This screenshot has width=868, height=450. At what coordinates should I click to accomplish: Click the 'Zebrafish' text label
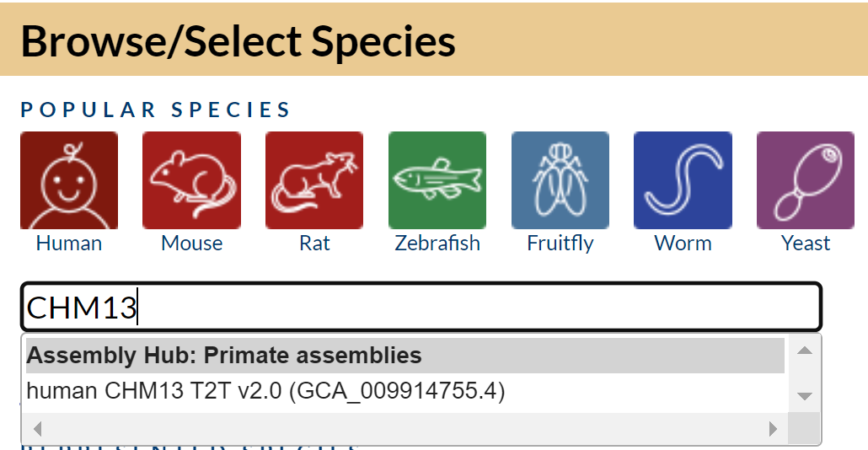(437, 244)
